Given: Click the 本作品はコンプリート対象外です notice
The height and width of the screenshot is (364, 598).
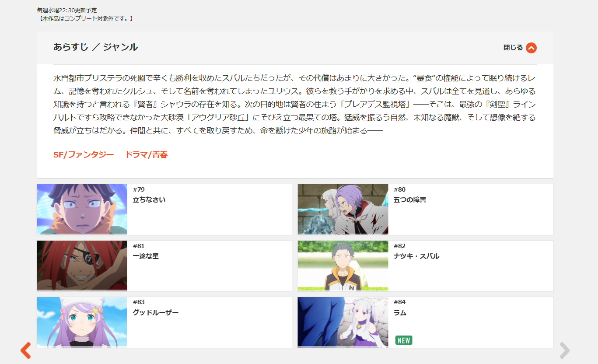Looking at the screenshot, I should (x=85, y=18).
